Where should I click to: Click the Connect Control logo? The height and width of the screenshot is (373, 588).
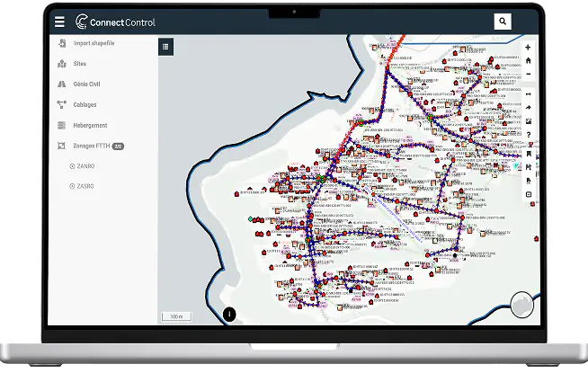click(x=116, y=22)
